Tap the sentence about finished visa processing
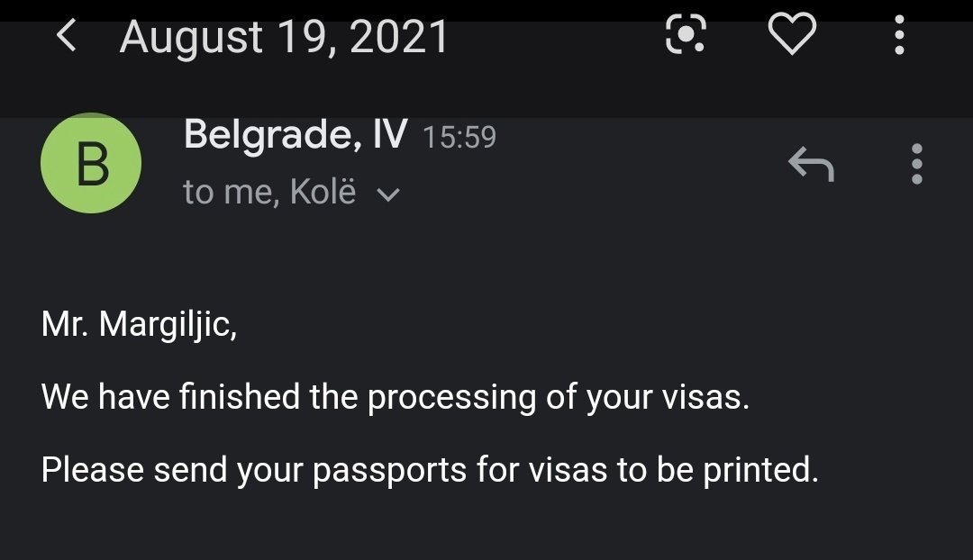This screenshot has height=560, width=973. point(396,397)
